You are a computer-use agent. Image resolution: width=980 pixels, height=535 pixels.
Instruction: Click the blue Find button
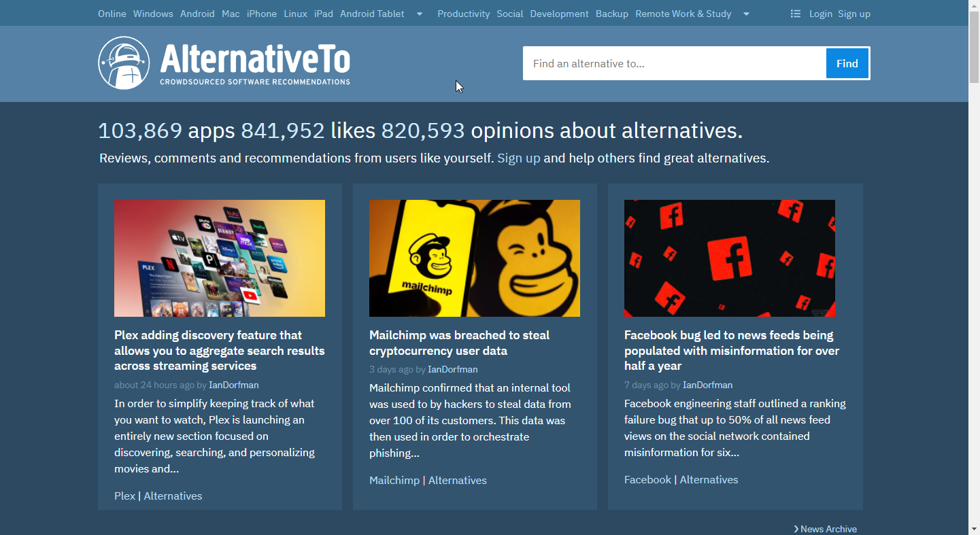pos(847,63)
